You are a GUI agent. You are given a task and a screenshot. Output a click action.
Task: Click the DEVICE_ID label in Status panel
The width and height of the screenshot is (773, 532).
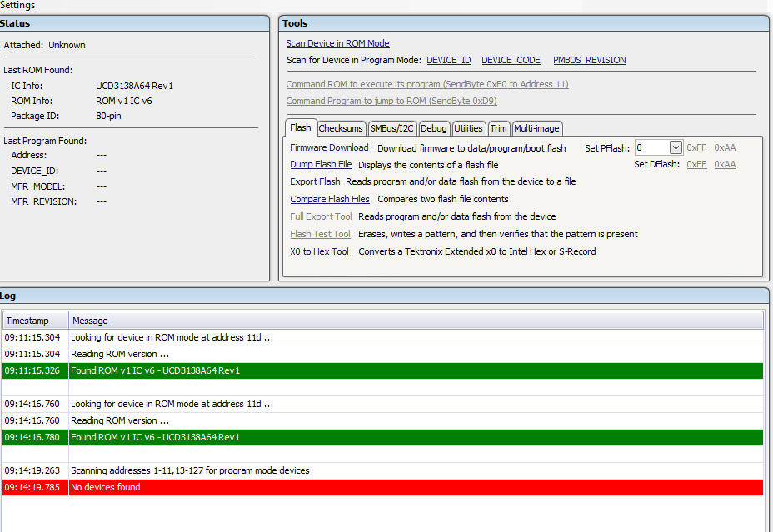[34, 171]
